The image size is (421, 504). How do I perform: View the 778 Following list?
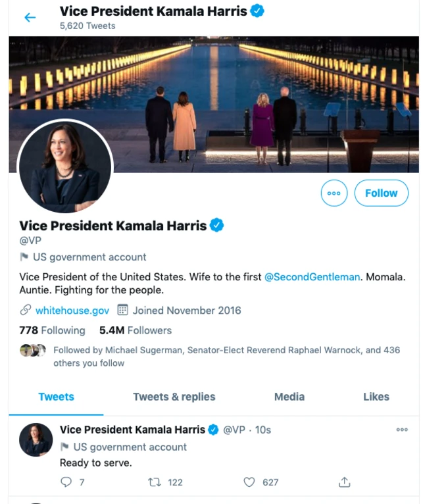(x=53, y=330)
